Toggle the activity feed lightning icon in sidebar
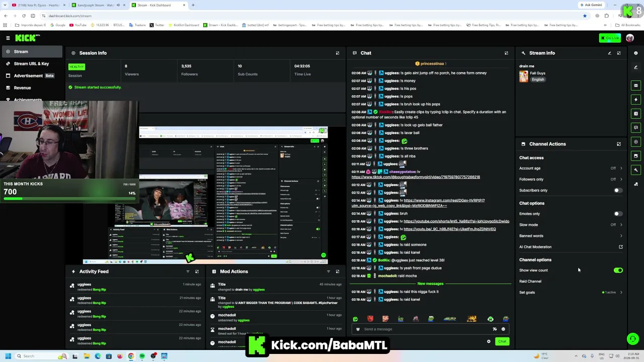The image size is (644, 362). click(636, 100)
